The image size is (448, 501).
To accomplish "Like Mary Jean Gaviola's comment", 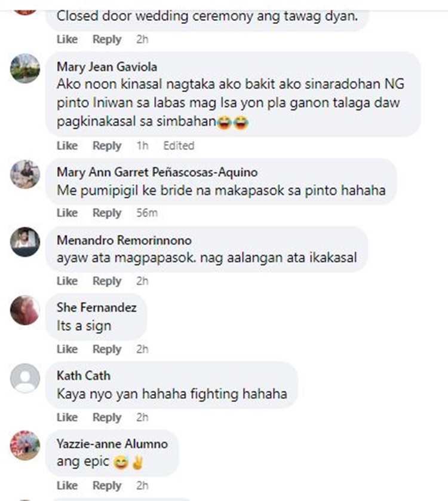I will [x=67, y=146].
